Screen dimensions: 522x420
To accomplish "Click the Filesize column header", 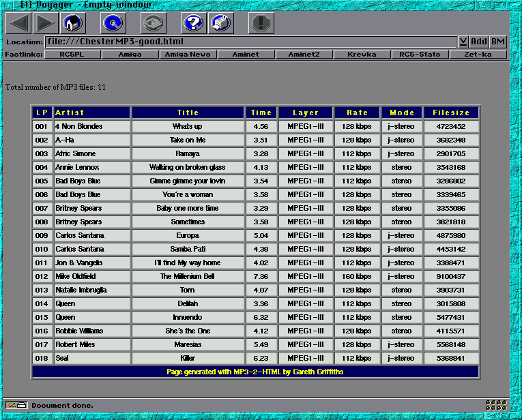I will (451, 112).
